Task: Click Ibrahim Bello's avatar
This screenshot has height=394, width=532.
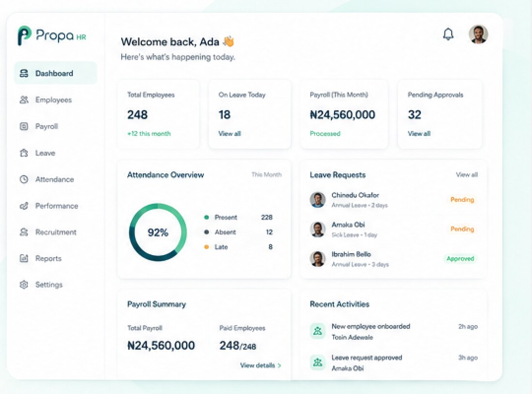Action: (318, 259)
